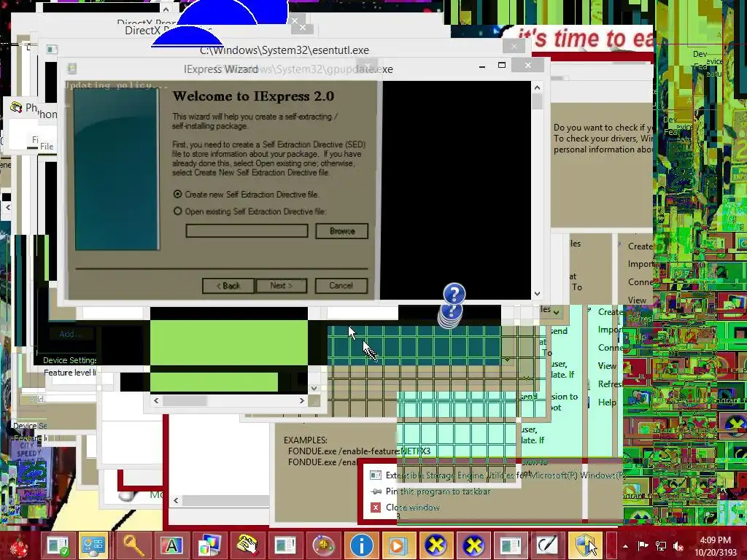Open the media player play icon on taskbar

click(398, 545)
